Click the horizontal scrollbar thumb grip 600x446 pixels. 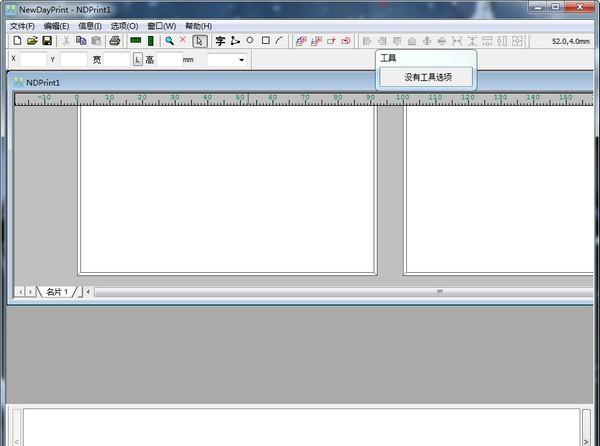440,292
